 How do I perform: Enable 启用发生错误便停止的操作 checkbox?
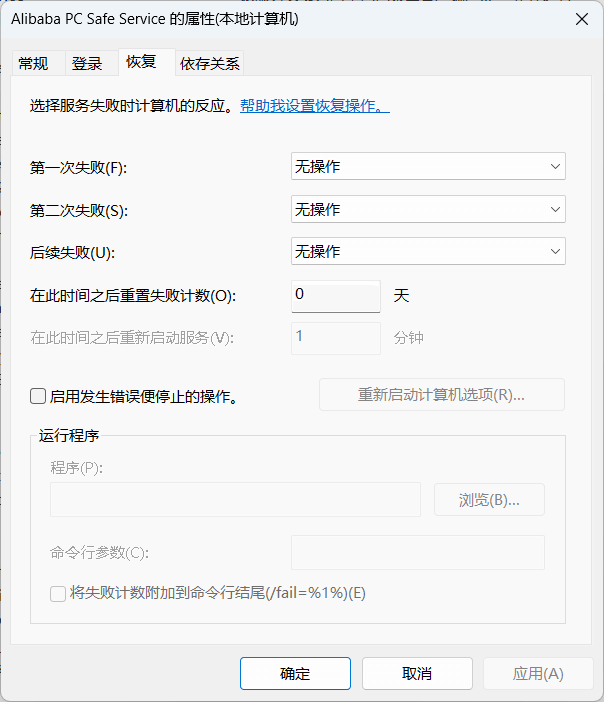point(38,396)
